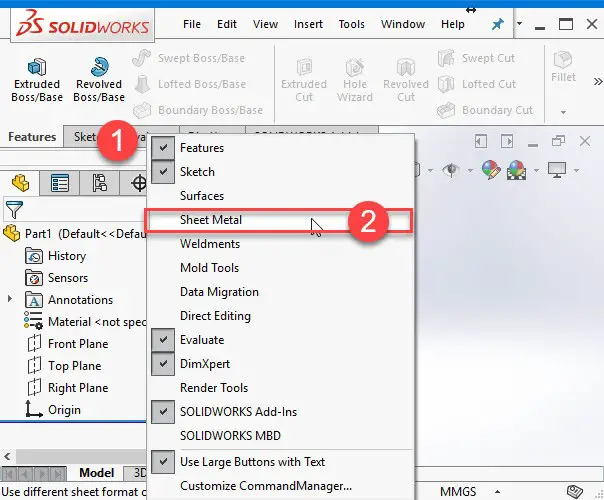Select the Extruded Boss/Base tool
Screen dimensions: 604x500
point(37,81)
